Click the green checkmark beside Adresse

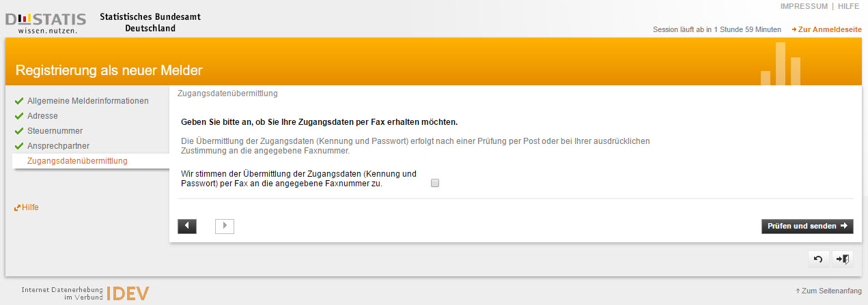click(19, 116)
